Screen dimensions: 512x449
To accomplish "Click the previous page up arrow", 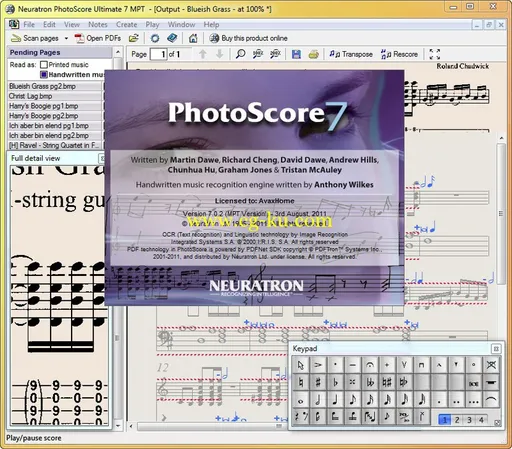I will click(203, 54).
